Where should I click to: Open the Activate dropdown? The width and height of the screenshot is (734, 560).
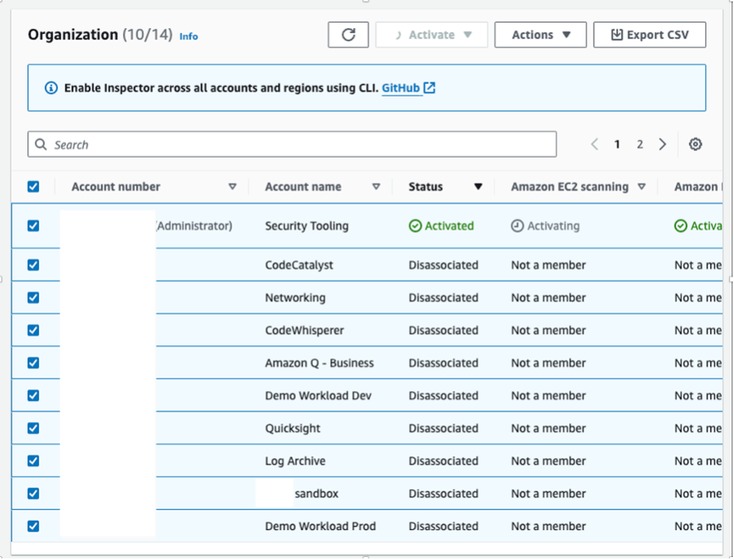[x=431, y=34]
